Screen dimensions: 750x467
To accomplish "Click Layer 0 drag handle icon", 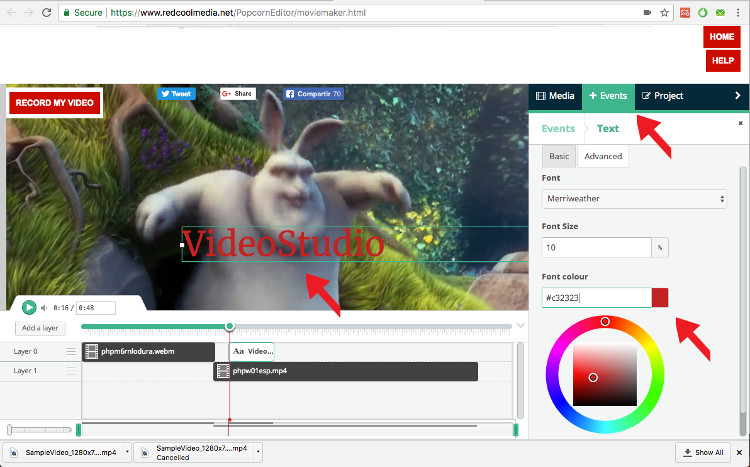I will pos(71,352).
